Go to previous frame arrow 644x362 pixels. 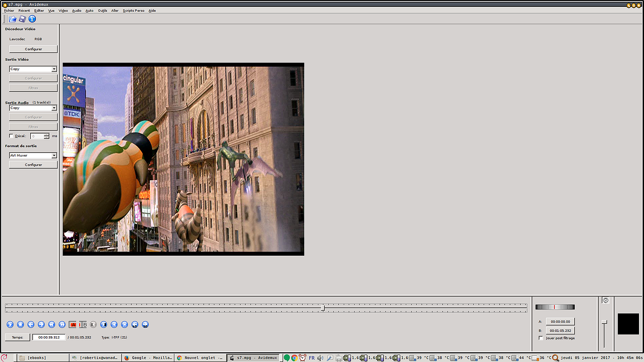[x=31, y=324]
